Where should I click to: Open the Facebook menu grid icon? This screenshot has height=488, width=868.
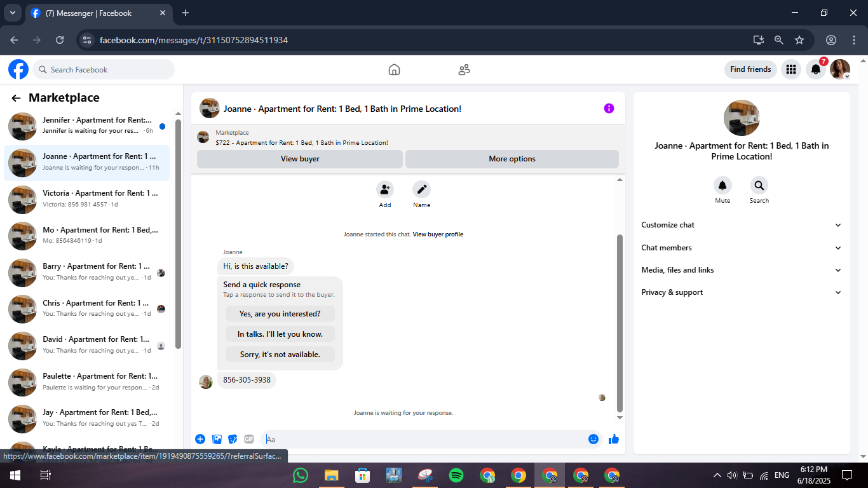click(x=791, y=69)
